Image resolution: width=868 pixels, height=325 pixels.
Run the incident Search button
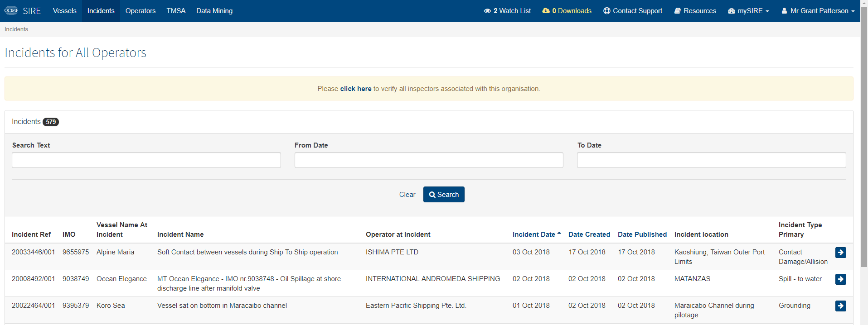click(444, 195)
